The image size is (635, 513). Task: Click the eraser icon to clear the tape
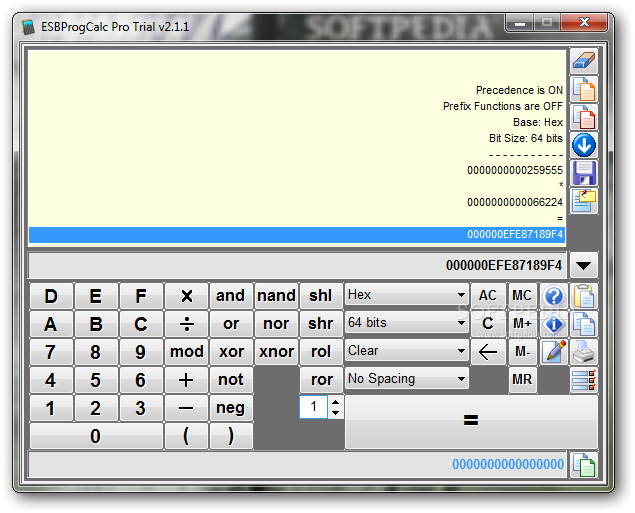[x=584, y=61]
